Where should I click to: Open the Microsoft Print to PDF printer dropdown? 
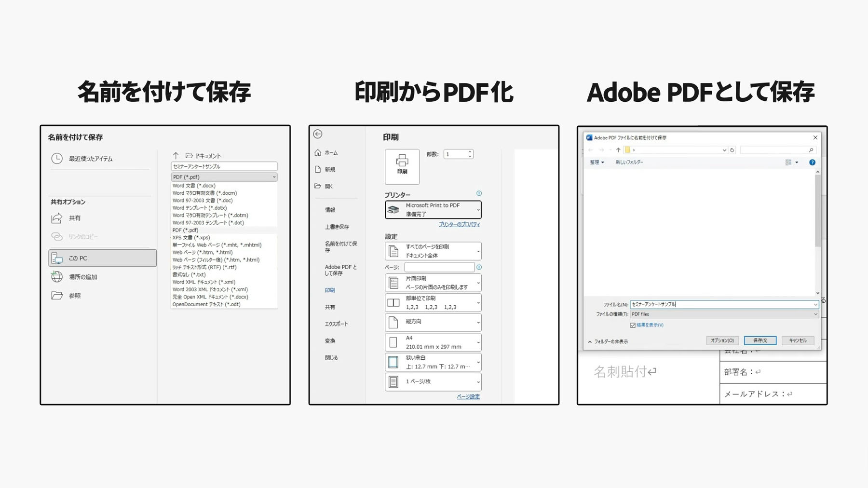(433, 210)
